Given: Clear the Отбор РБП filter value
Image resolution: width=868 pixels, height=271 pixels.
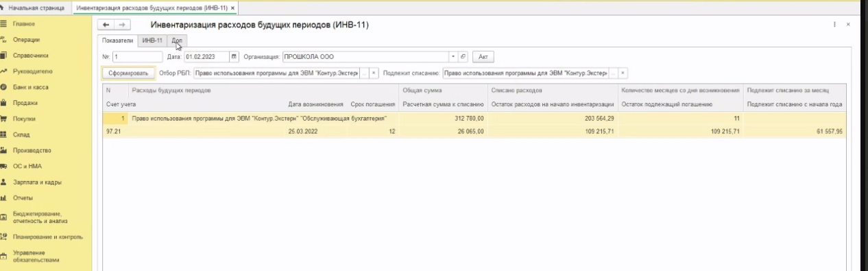Looking at the screenshot, I should 374,73.
